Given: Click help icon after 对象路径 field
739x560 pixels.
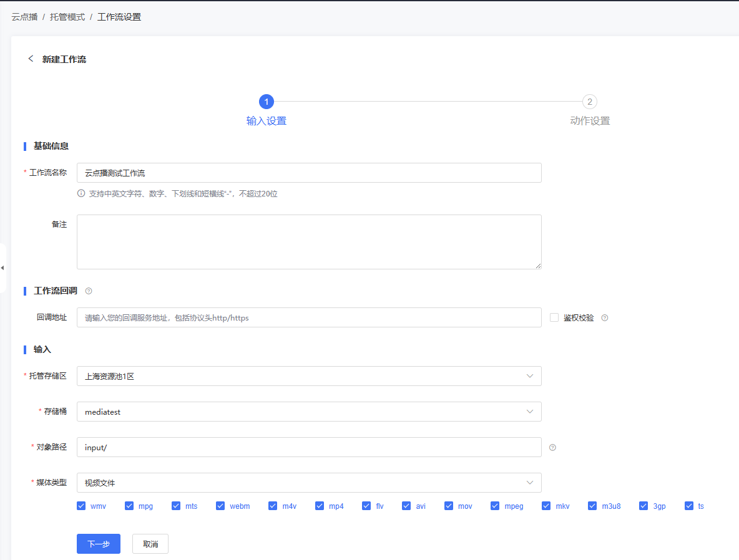Looking at the screenshot, I should click(552, 447).
